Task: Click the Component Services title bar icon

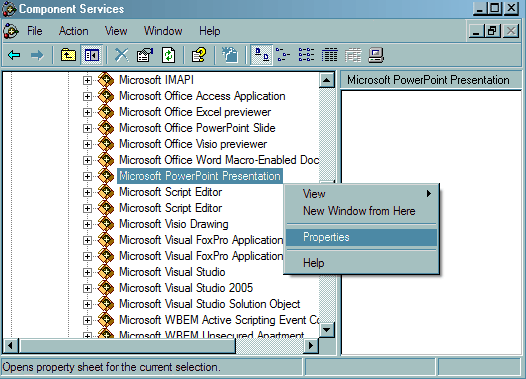Action: (9, 9)
